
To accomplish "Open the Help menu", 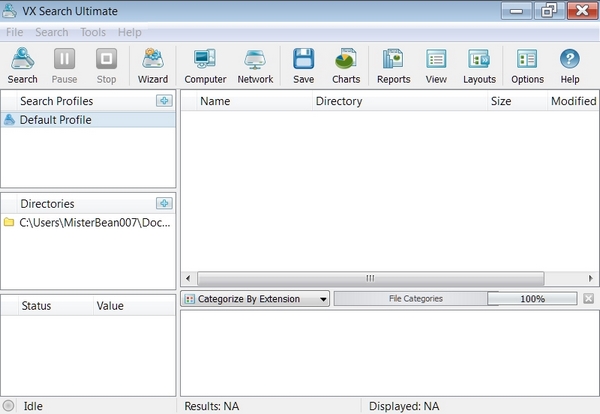I will (130, 32).
